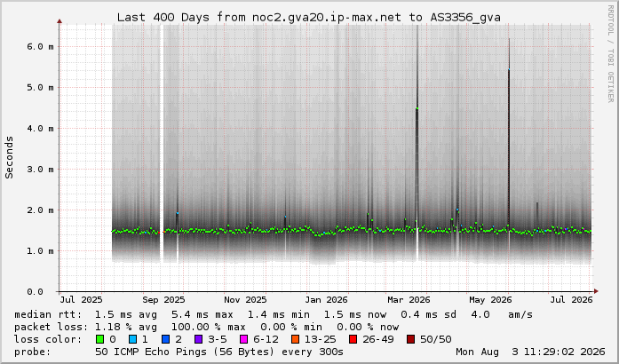Viewport: 619px width, 364px height.
Task: Click the red loss swatch for 26-49
Action: pyautogui.click(x=353, y=339)
